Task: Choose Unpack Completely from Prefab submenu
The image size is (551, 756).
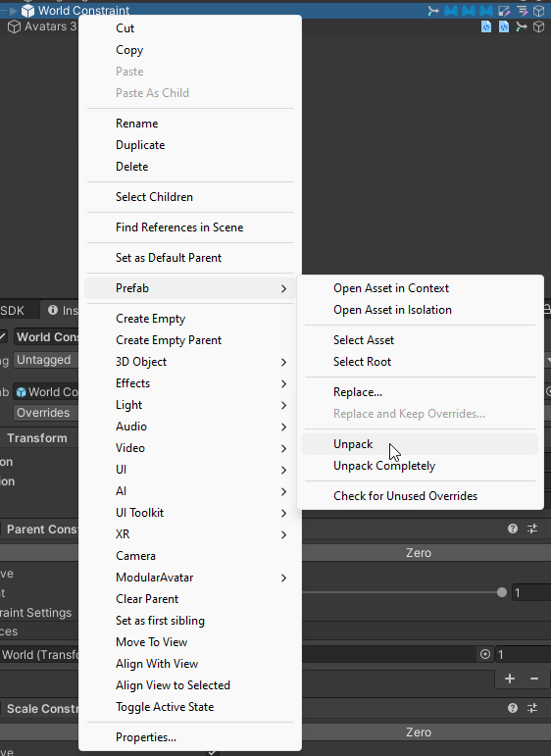Action: pyautogui.click(x=384, y=466)
